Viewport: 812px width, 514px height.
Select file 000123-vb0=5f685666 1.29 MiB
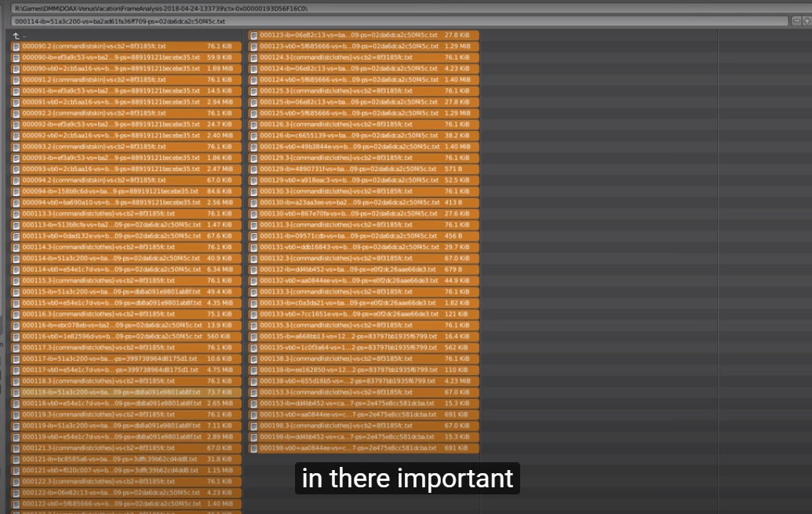tap(364, 46)
